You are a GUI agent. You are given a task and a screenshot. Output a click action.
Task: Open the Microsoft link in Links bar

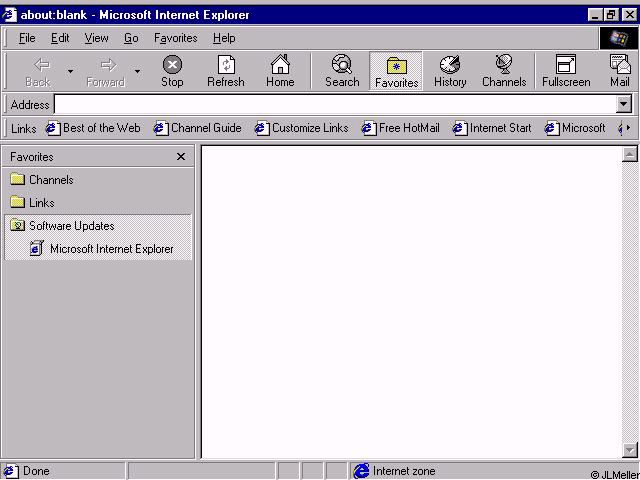point(575,128)
